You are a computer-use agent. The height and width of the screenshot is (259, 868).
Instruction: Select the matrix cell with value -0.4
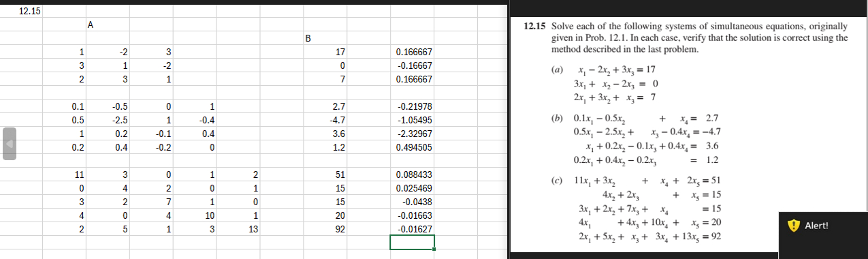pyautogui.click(x=195, y=120)
